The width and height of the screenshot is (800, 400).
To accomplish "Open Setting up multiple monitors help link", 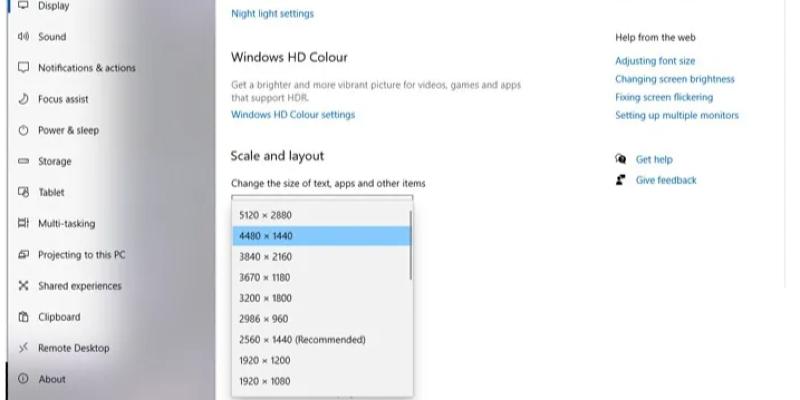I will (x=677, y=115).
